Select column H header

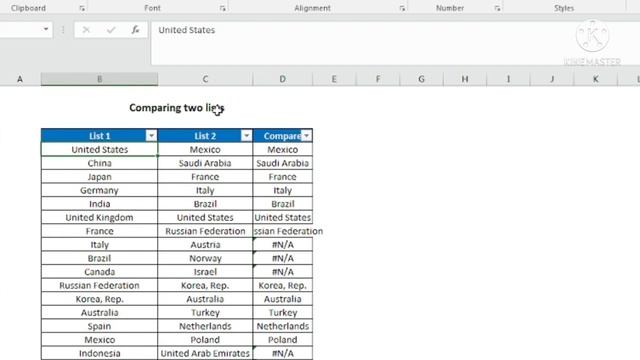tap(465, 79)
